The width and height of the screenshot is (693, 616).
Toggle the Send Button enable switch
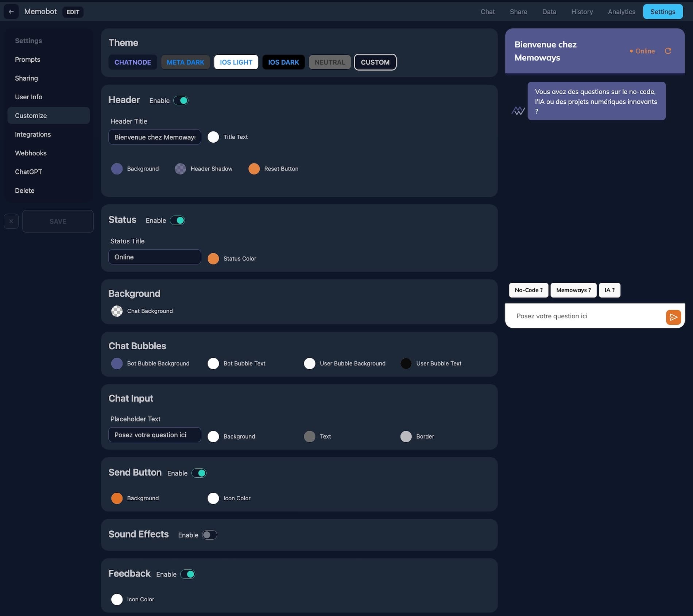[x=199, y=473]
